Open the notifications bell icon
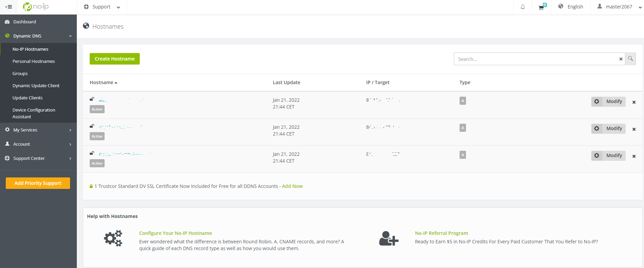Screen dimensions: 644x268 523,7
